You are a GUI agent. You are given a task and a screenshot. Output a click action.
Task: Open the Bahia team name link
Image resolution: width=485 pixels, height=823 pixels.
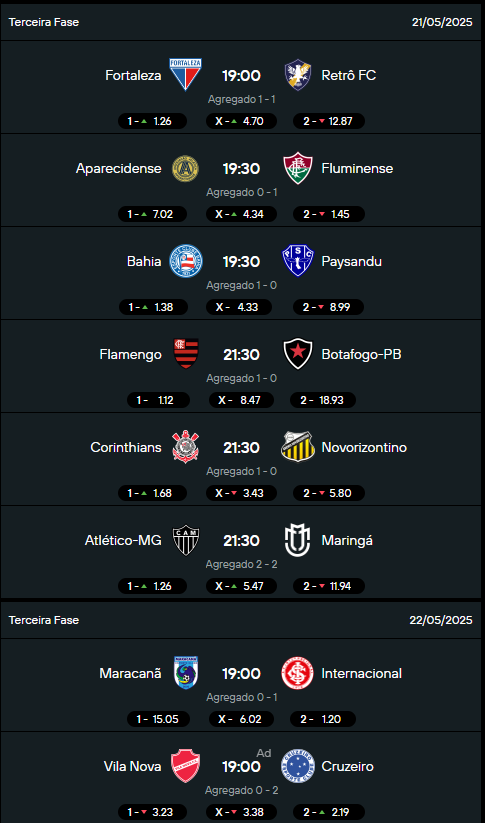[x=144, y=261]
